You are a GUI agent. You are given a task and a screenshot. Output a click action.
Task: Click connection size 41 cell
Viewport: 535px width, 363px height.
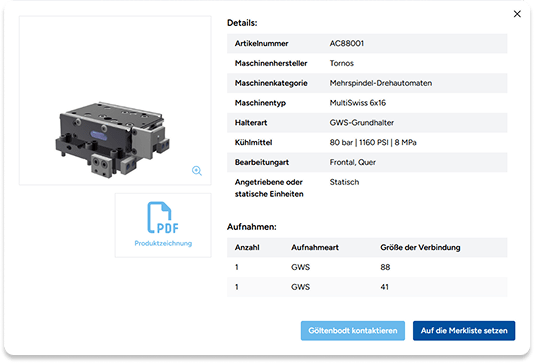[x=385, y=287]
